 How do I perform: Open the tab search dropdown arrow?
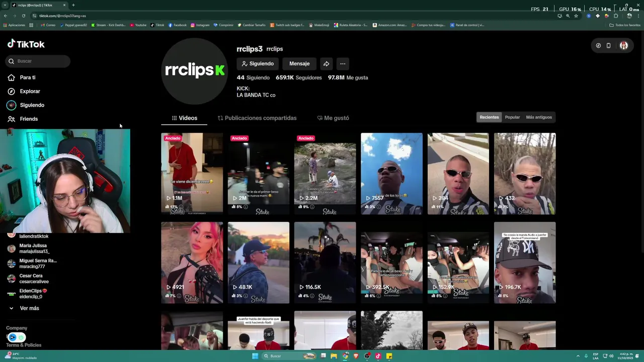5,5
